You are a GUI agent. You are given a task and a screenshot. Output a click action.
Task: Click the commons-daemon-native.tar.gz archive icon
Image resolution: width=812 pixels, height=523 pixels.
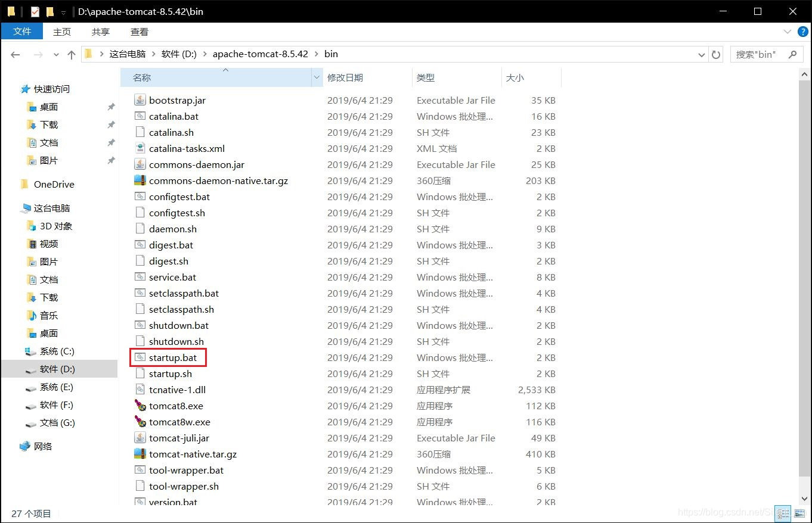click(140, 180)
